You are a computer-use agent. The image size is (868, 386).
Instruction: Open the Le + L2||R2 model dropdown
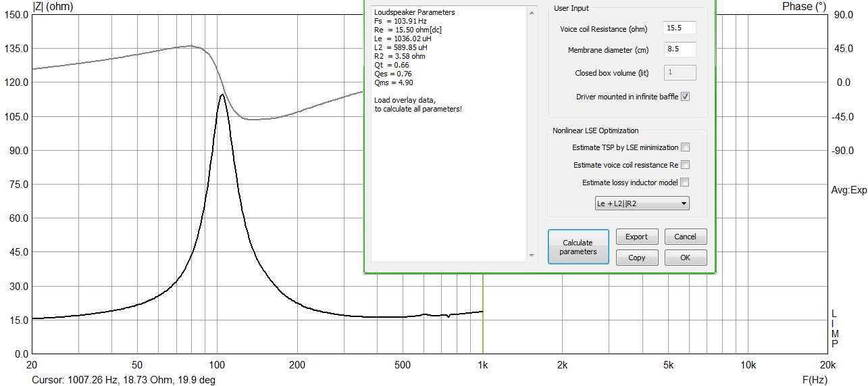[x=642, y=203]
